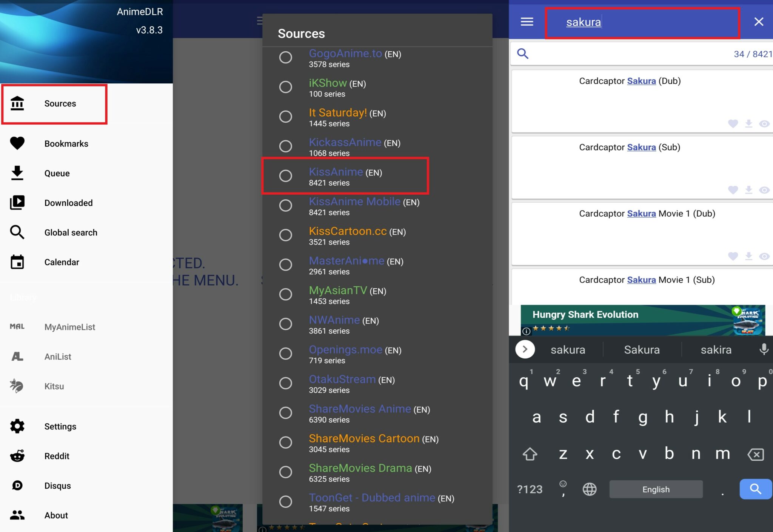
Task: Tap the keyboard backspace key
Action: coord(756,454)
